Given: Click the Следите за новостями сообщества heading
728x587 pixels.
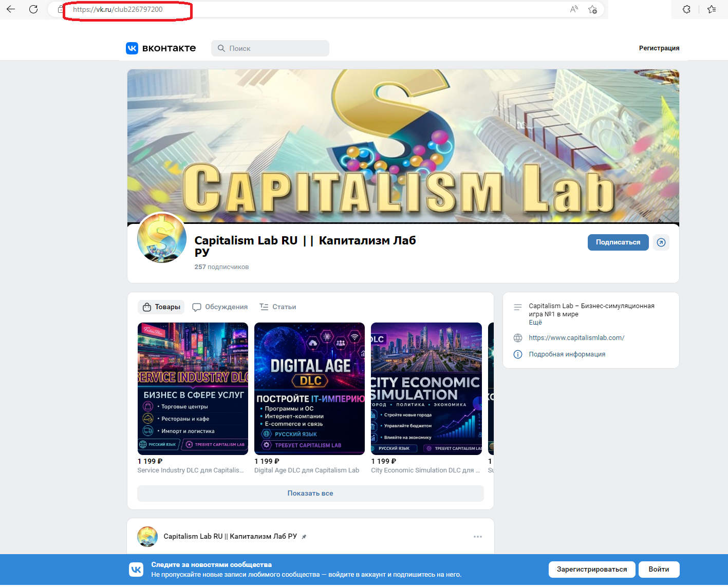Looking at the screenshot, I should 212,565.
